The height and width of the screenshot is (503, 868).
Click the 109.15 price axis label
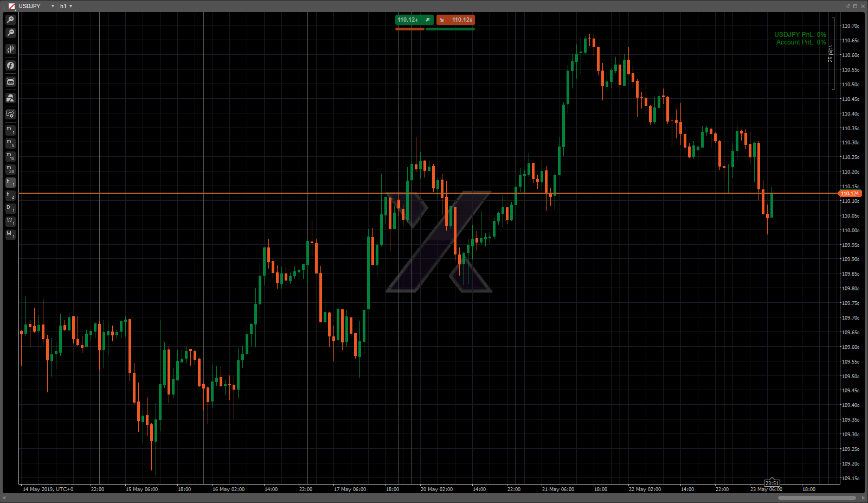point(850,479)
